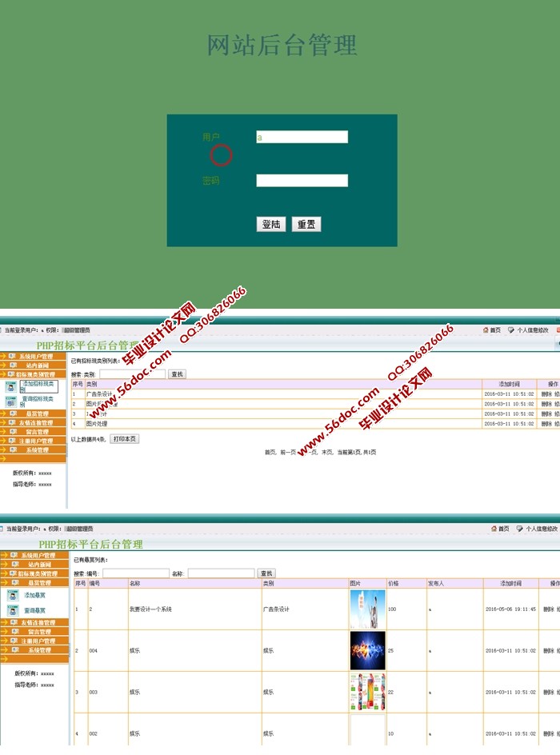
Task: Open 个人信息修改 icon in middle panel header
Action: [x=511, y=330]
